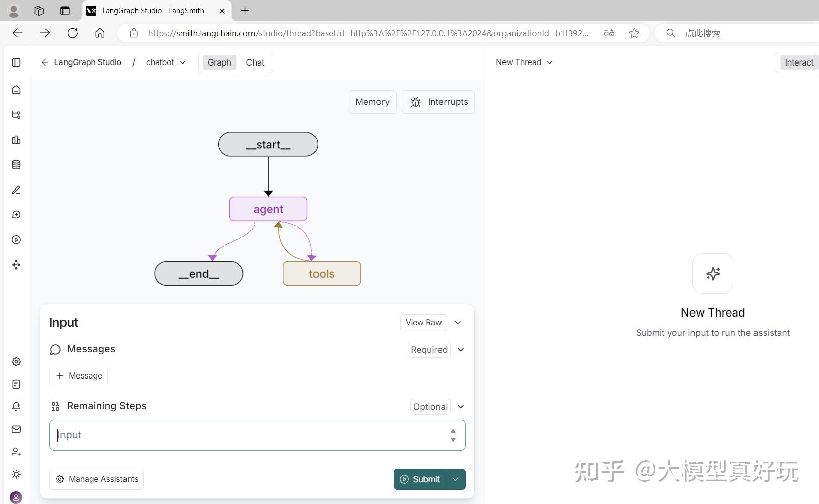Open the home icon in sidebar

pos(16,90)
